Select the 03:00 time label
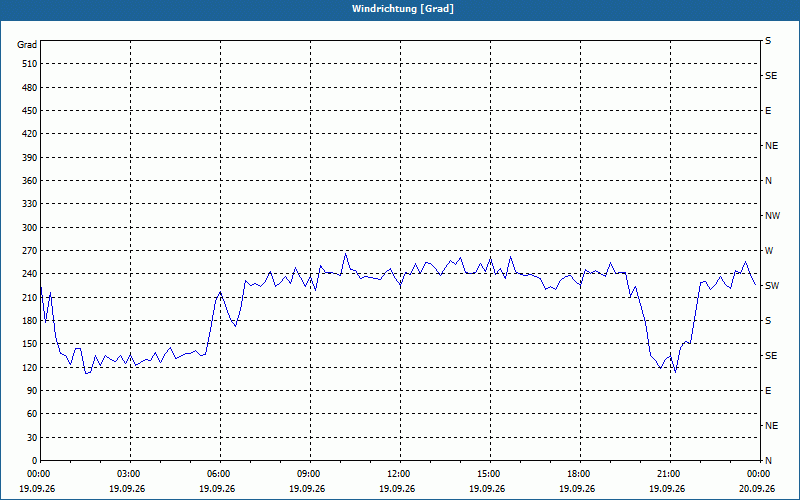 click(130, 473)
